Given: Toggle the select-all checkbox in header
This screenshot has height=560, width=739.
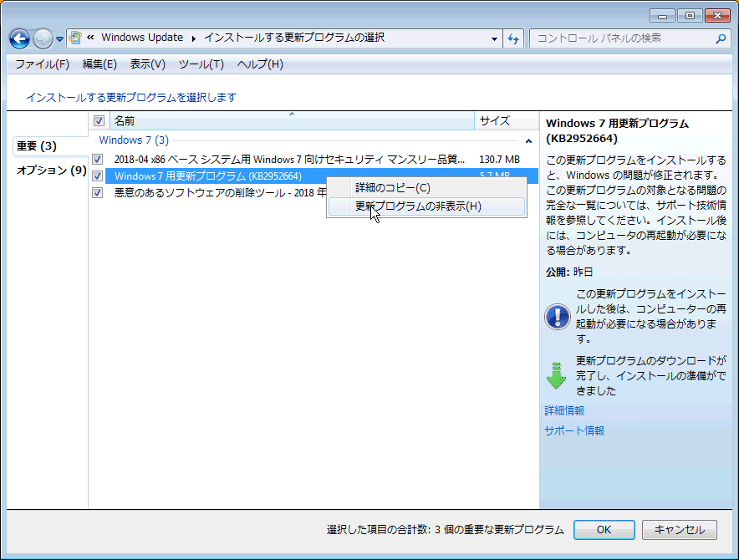Looking at the screenshot, I should pos(99,120).
